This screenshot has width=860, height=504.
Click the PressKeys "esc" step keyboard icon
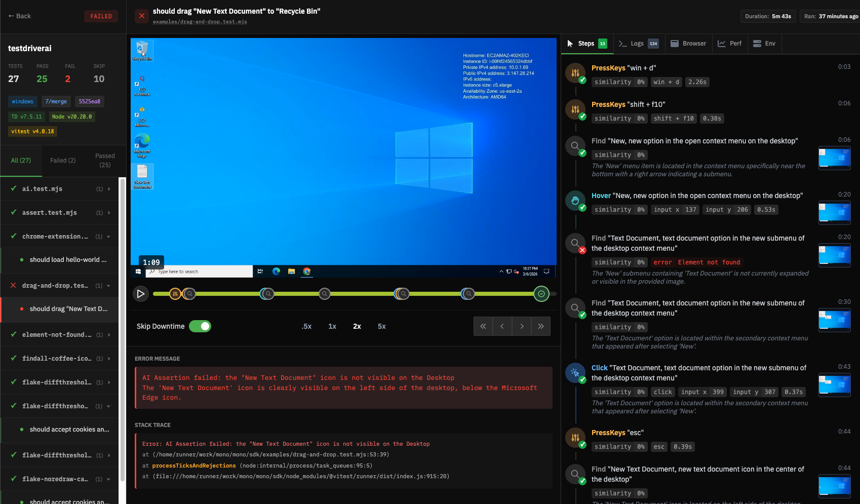575,437
